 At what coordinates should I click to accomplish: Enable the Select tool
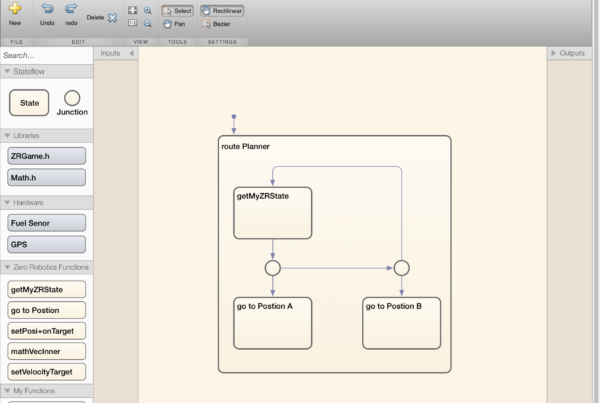tap(177, 10)
